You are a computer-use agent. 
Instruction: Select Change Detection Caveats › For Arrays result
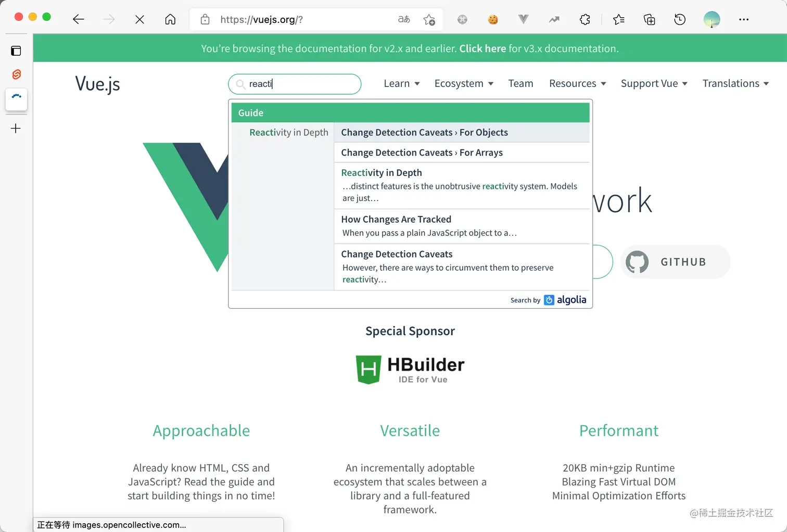(462, 153)
